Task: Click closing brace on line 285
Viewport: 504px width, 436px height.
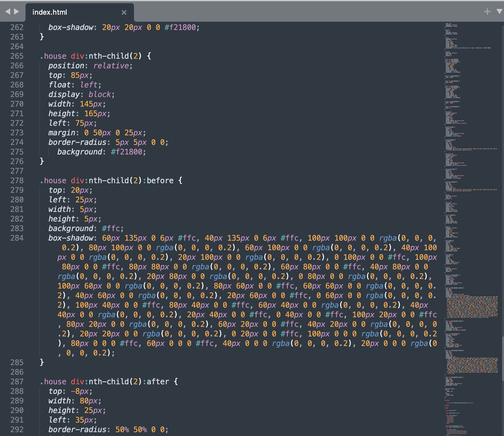Action: click(x=42, y=363)
